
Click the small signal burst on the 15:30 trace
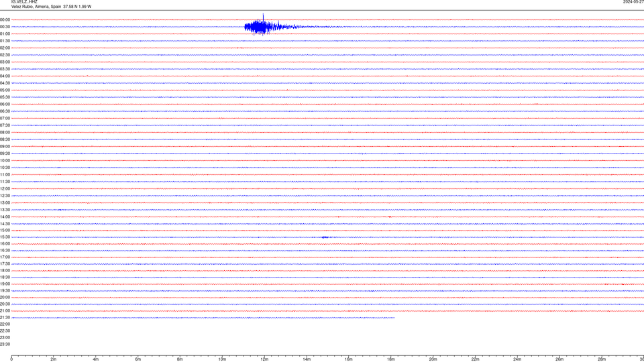(325, 237)
